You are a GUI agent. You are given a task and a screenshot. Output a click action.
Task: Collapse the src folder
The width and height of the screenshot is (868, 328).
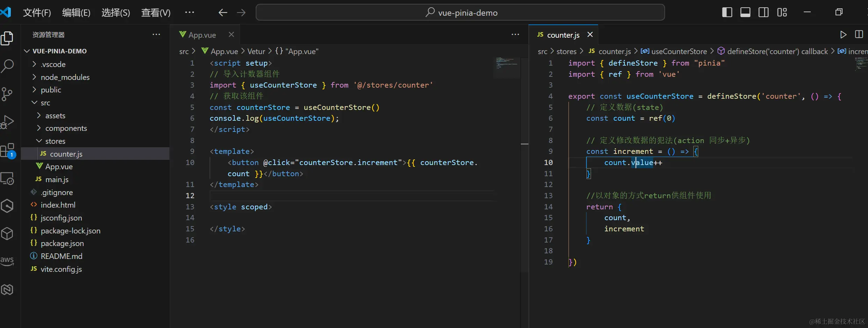click(x=34, y=103)
